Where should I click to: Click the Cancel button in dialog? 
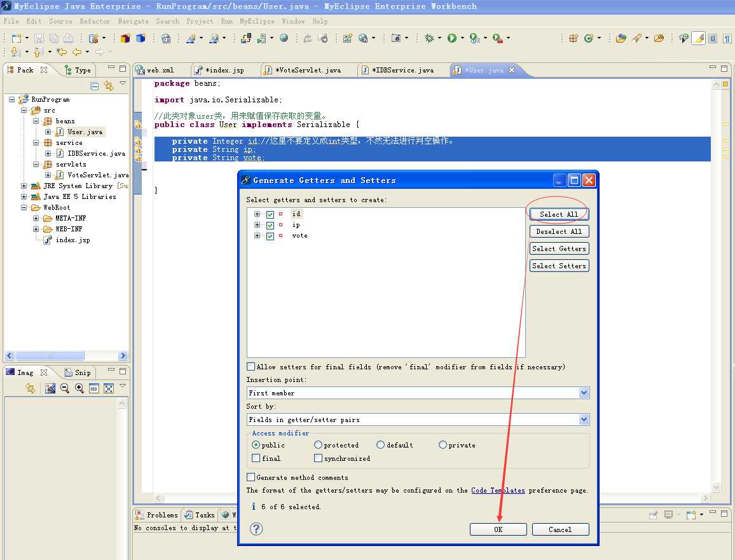[560, 529]
